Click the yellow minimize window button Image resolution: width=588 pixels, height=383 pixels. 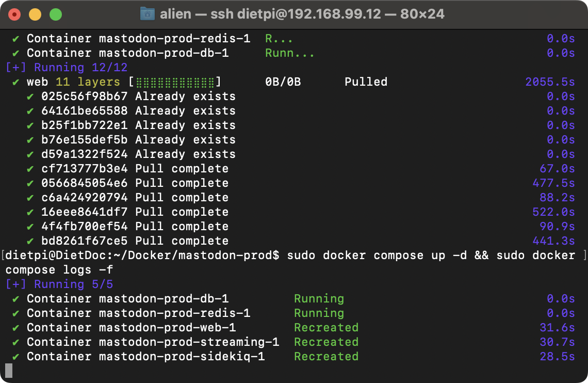35,14
